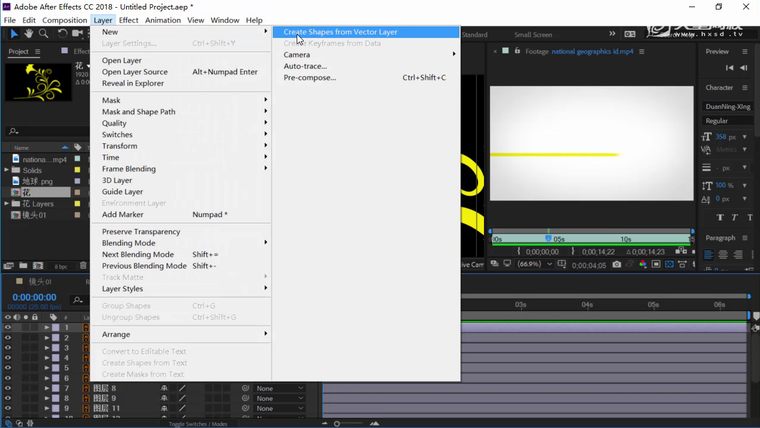Select 地球.png in the Project panel

tap(37, 181)
